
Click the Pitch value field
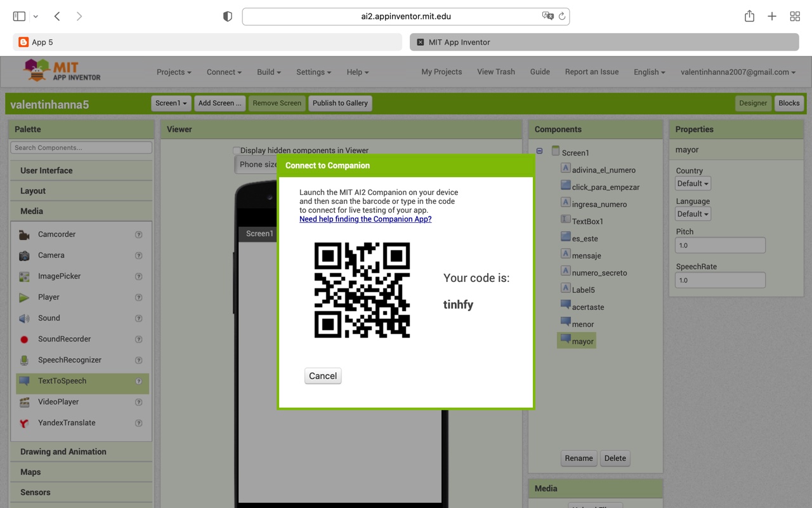tap(720, 245)
